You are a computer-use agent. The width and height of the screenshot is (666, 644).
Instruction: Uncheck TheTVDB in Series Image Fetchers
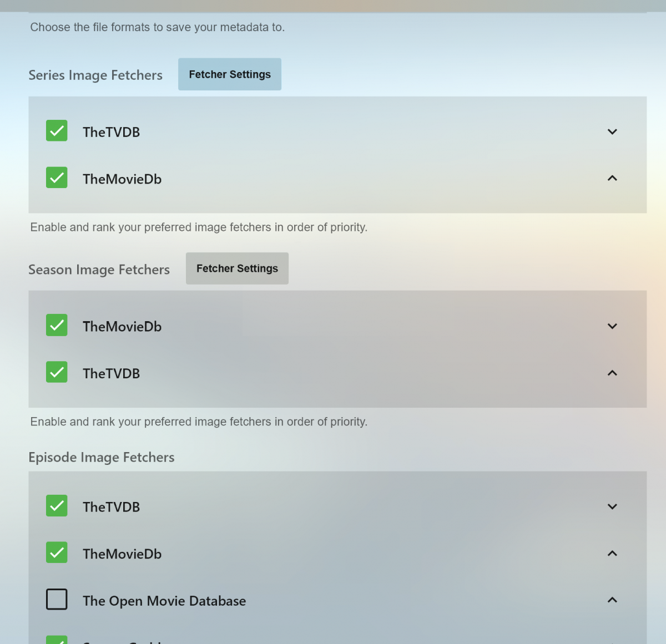pyautogui.click(x=57, y=131)
